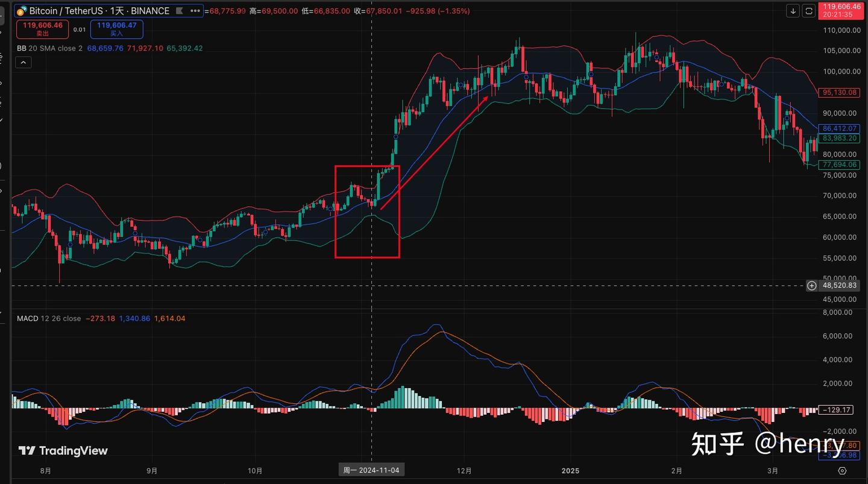This screenshot has height=484, width=868.
Task: Click the 9月 label on the time axis
Action: coord(152,471)
